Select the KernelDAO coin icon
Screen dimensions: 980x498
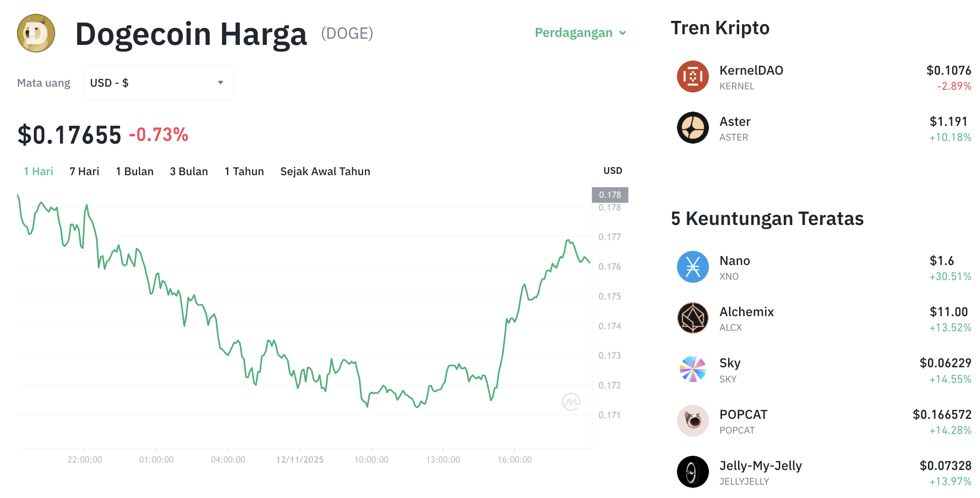tap(692, 76)
